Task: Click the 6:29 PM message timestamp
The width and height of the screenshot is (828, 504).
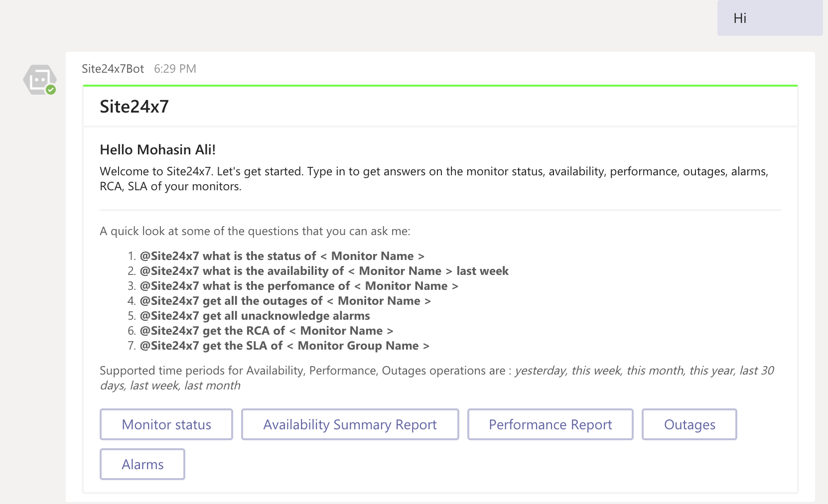Action: coord(175,69)
